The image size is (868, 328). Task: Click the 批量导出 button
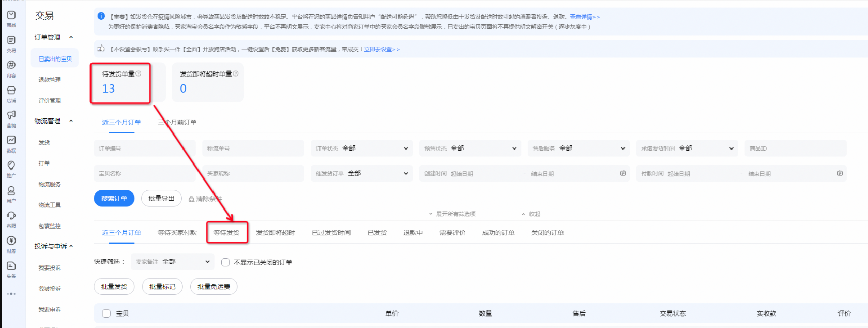(x=161, y=199)
